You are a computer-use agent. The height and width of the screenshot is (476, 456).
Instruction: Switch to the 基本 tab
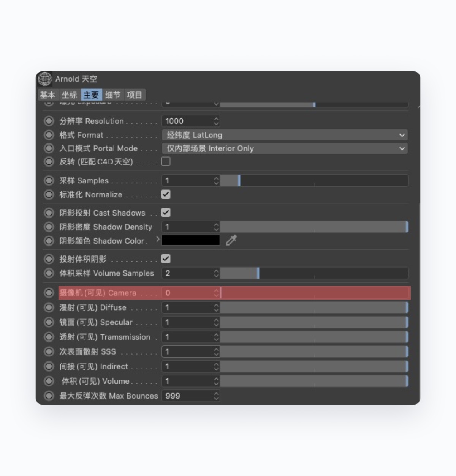[x=48, y=95]
